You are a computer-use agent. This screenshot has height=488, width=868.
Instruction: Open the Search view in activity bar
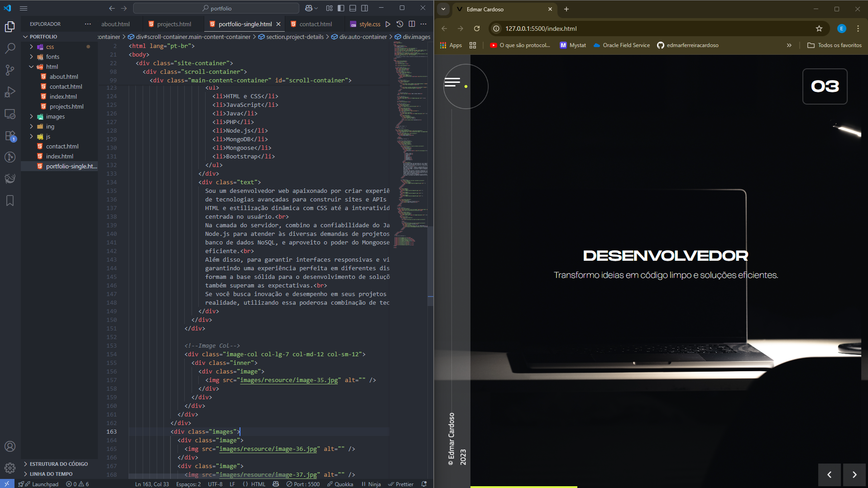pos(10,48)
